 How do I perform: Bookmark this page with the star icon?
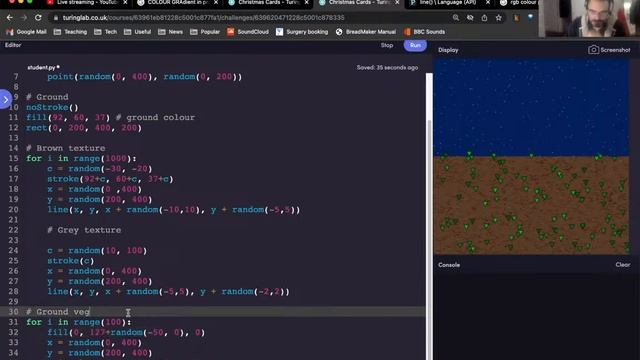tap(498, 18)
